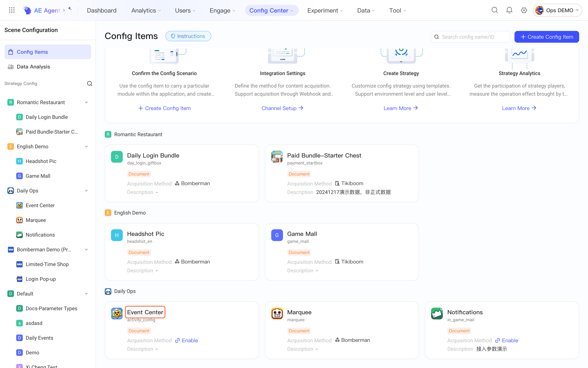
Task: Follow the Channel Setup link
Action: (282, 108)
